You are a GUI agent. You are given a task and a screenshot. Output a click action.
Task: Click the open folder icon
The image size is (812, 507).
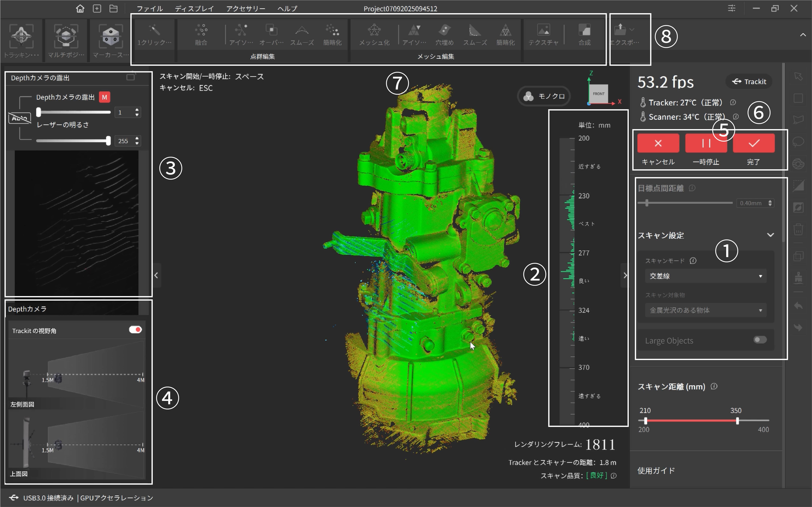(x=113, y=8)
